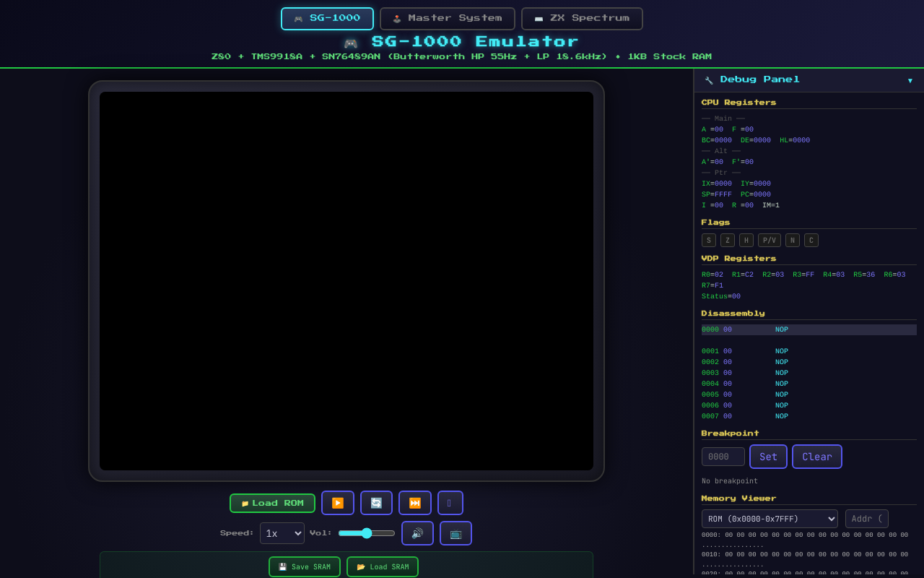
Task: Toggle the H flag
Action: tap(746, 241)
